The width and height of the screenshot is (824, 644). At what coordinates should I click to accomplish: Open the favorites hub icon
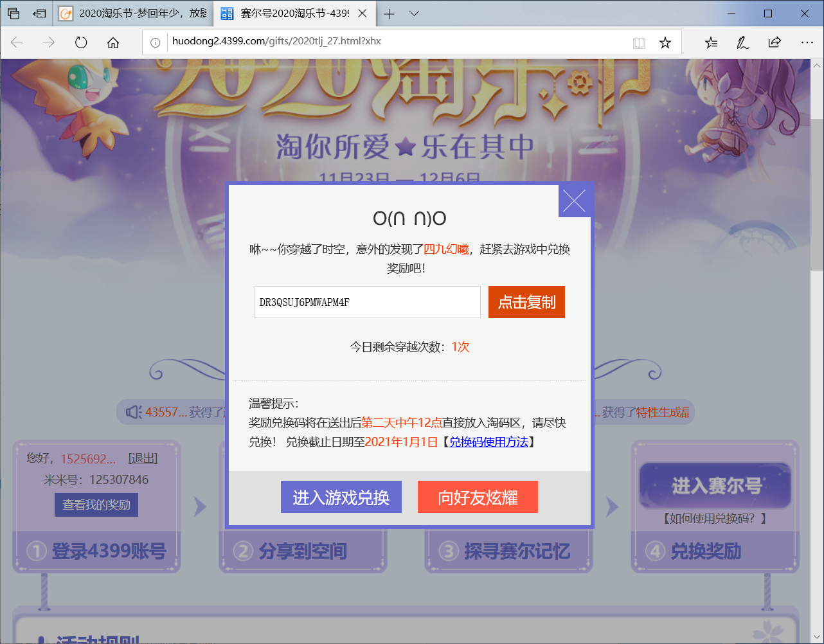(x=711, y=42)
